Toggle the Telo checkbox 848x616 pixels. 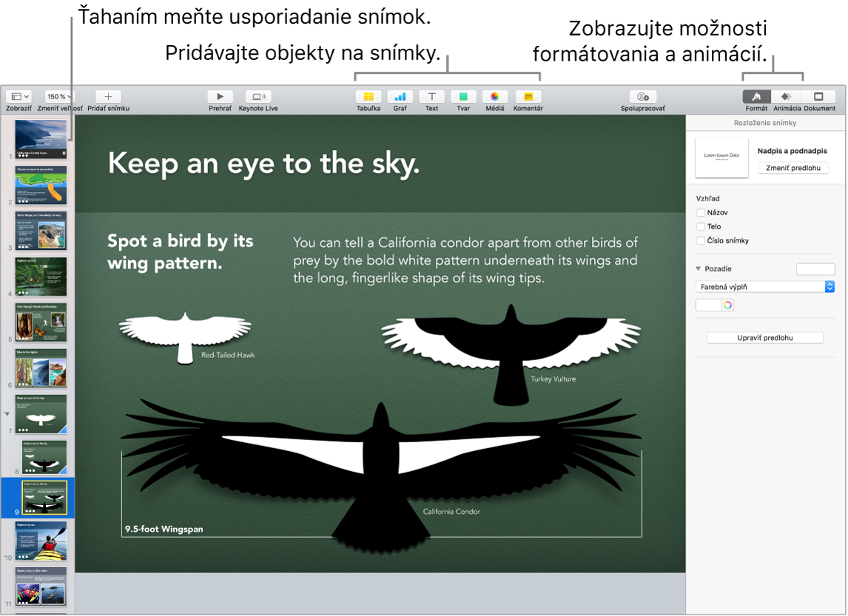point(701,227)
